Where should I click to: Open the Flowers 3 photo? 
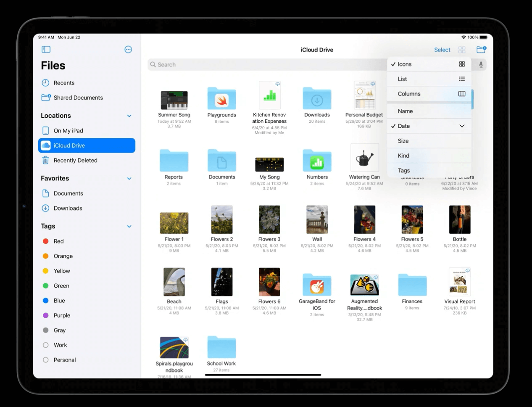pyautogui.click(x=269, y=219)
